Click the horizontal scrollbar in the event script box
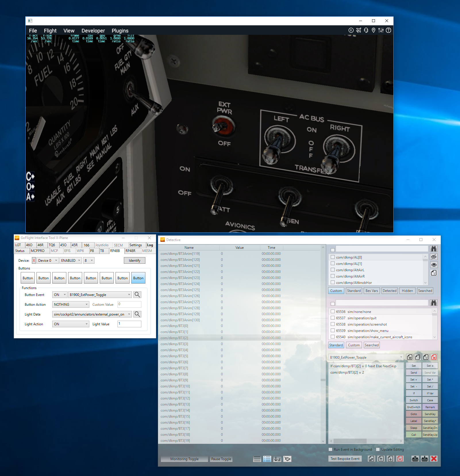The width and height of the screenshot is (460, 476). (x=350, y=441)
